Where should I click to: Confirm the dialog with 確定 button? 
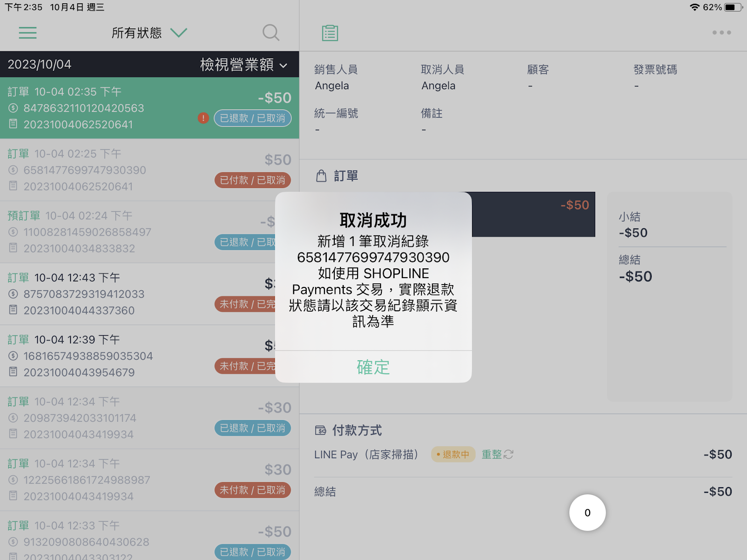373,367
